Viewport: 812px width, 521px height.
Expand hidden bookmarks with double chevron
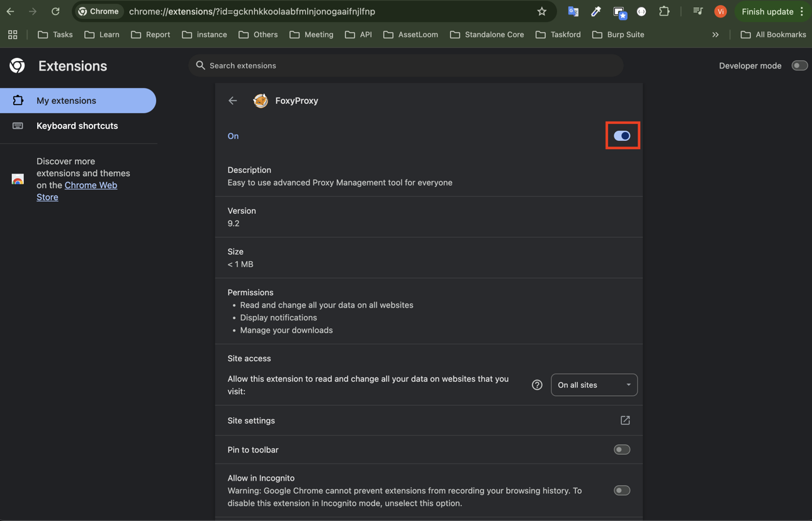716,35
